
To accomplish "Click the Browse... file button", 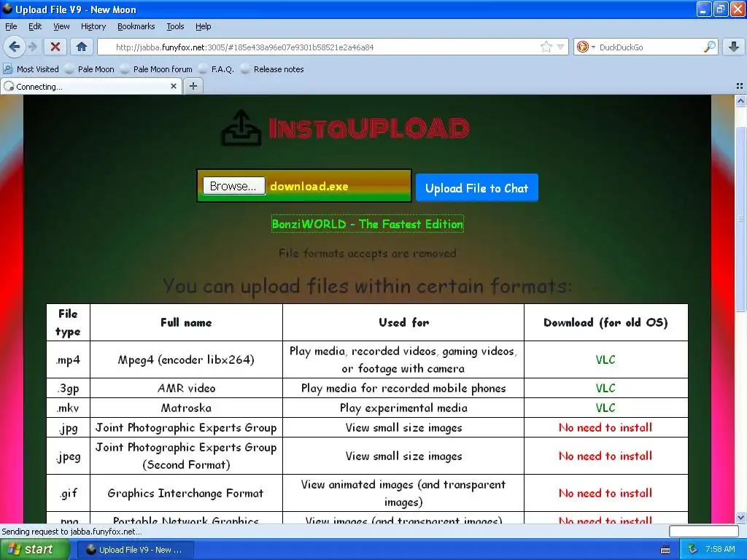I will point(233,186).
